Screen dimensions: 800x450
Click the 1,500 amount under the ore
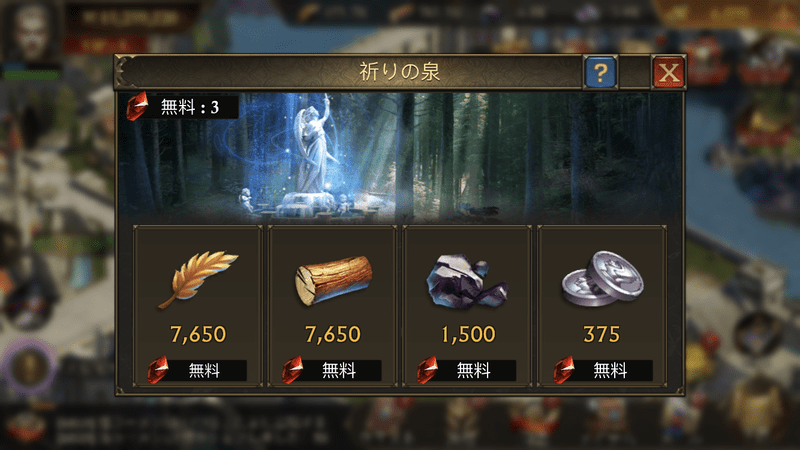468,335
